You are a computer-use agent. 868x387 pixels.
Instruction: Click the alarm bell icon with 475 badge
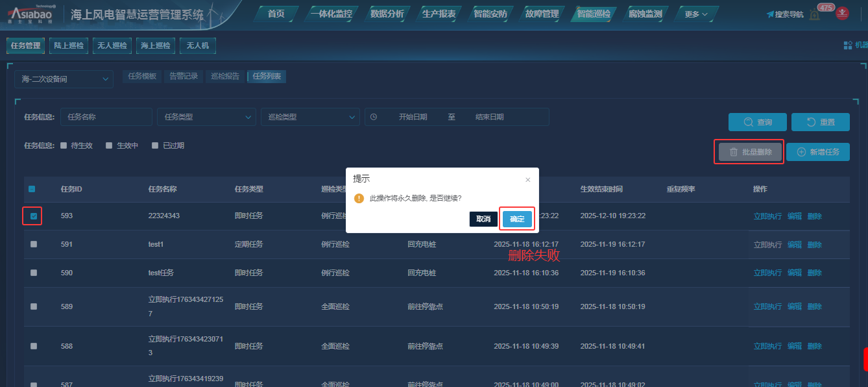coord(814,15)
